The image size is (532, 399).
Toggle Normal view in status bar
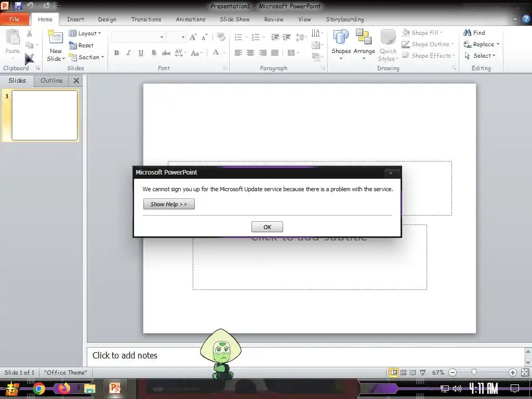(394, 373)
